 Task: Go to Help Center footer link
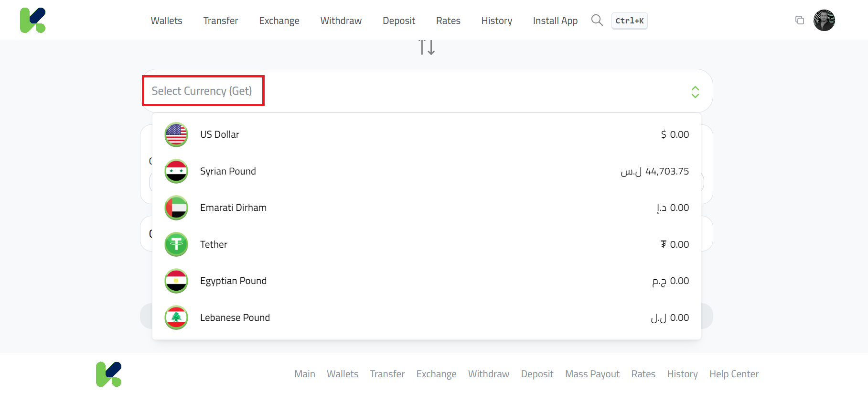tap(734, 374)
